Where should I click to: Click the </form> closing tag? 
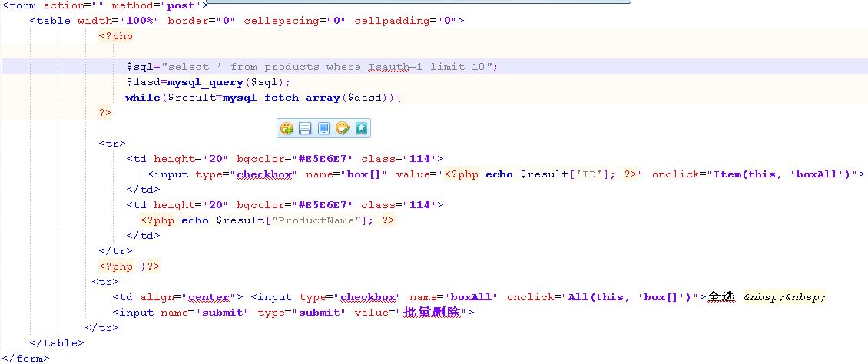click(x=25, y=359)
